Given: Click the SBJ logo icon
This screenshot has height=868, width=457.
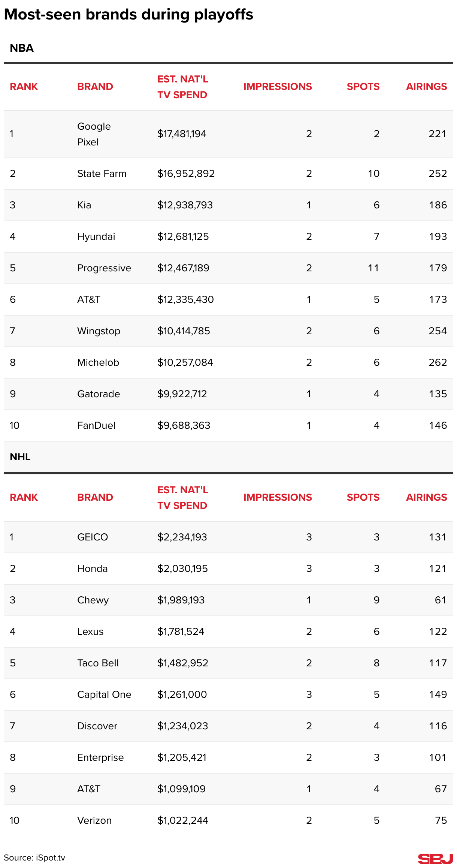Looking at the screenshot, I should click(x=435, y=859).
